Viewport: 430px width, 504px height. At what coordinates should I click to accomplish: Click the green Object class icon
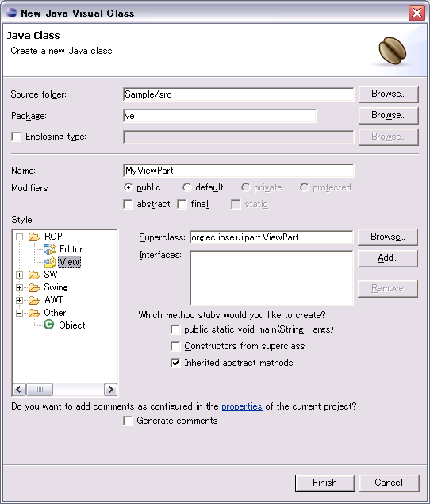[48, 325]
